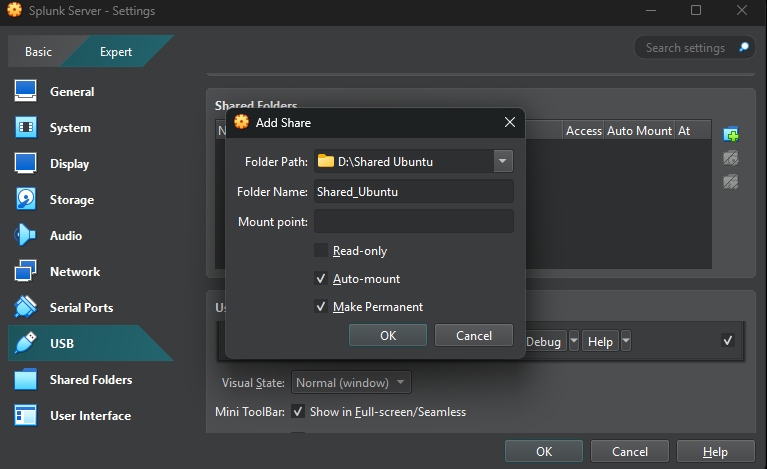Image resolution: width=767 pixels, height=469 pixels.
Task: Select Network label in the sidebar
Action: tap(75, 271)
